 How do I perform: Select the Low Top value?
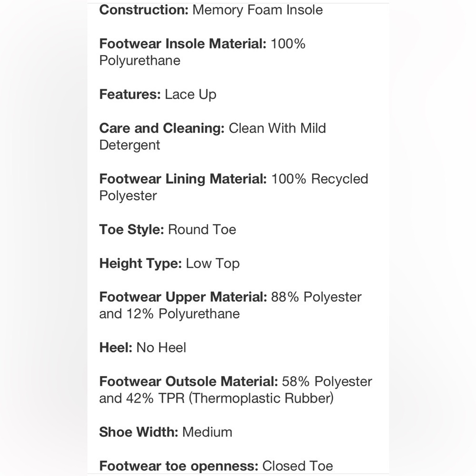tap(213, 263)
